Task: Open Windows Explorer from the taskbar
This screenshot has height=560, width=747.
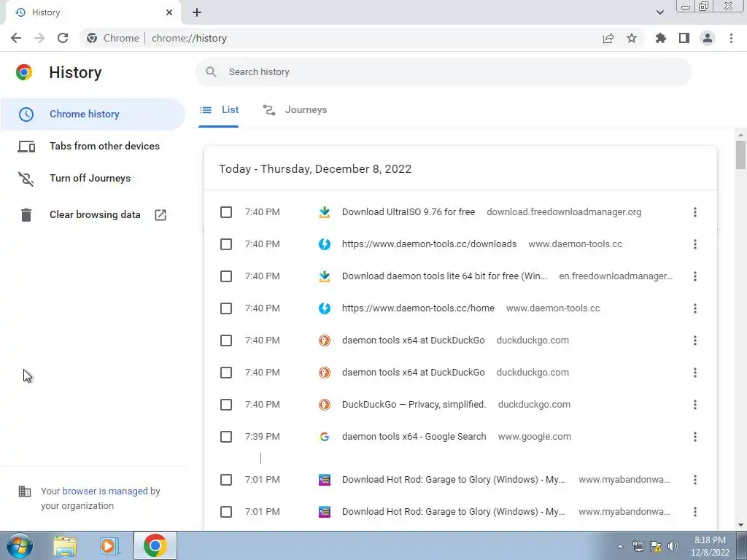Action: (65, 545)
